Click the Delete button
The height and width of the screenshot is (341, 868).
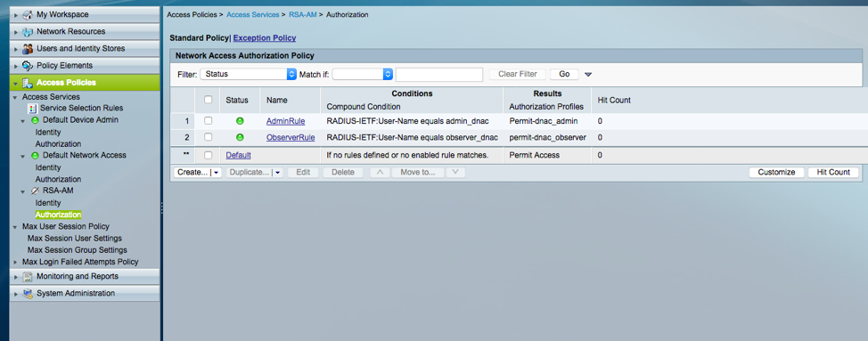[343, 173]
